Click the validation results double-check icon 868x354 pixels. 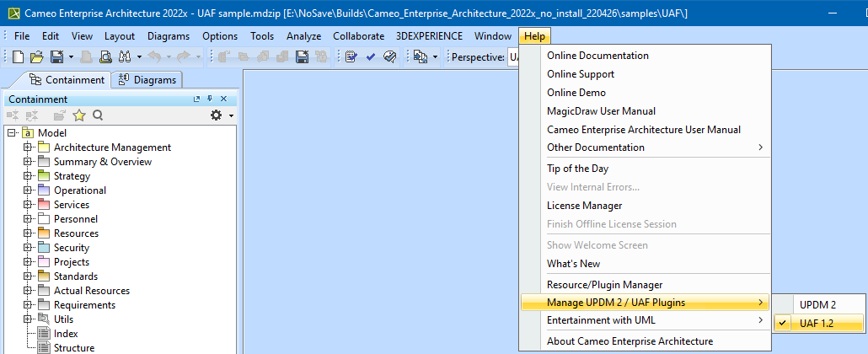coord(389,56)
